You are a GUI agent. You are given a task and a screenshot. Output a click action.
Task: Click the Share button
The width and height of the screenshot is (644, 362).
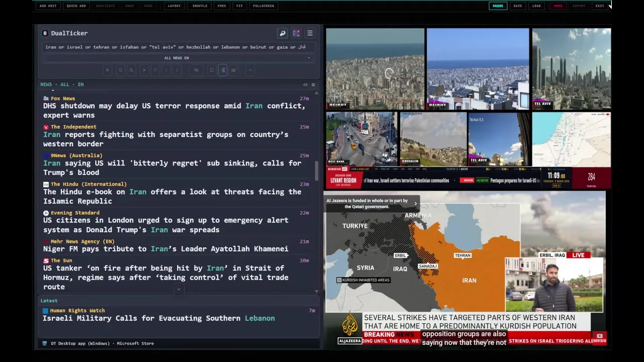[498, 6]
